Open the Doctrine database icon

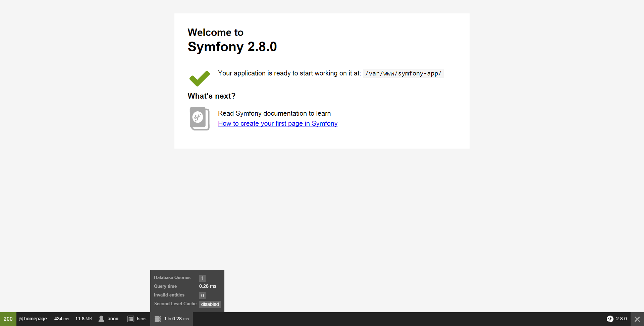(158, 319)
